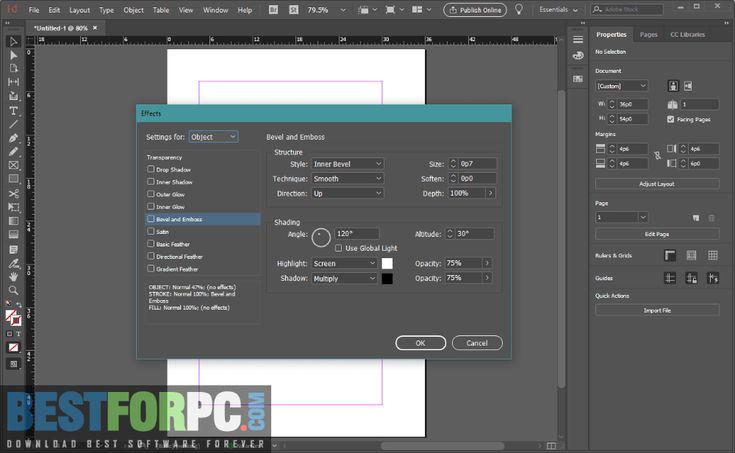Enable the Inner Shadow checkbox
This screenshot has width=735, height=453.
150,181
